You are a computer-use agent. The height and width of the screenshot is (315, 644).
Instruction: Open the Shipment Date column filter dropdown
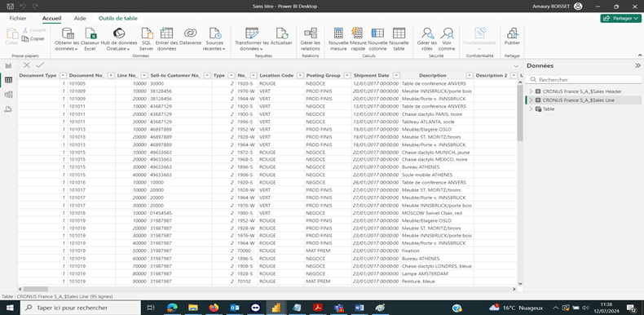click(x=396, y=76)
